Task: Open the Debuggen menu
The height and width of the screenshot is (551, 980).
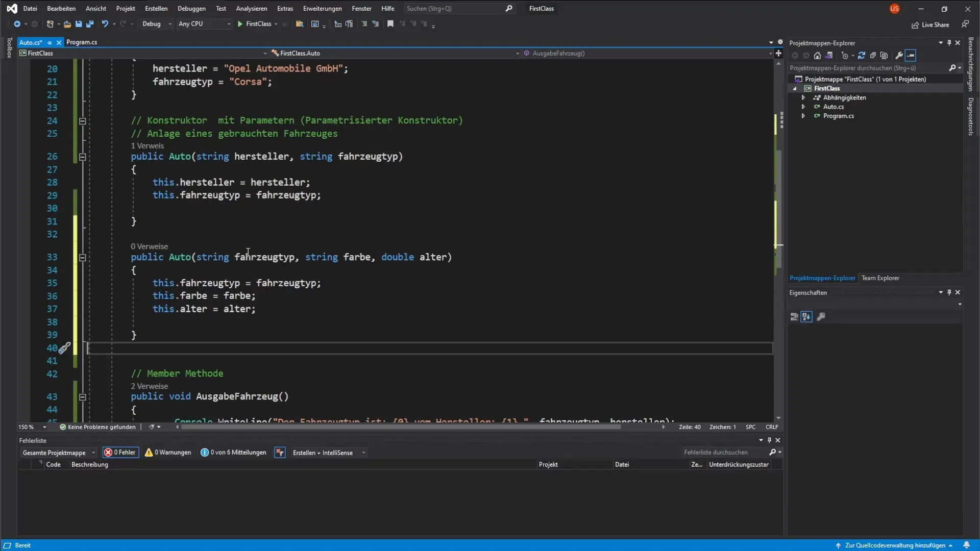Action: point(191,9)
